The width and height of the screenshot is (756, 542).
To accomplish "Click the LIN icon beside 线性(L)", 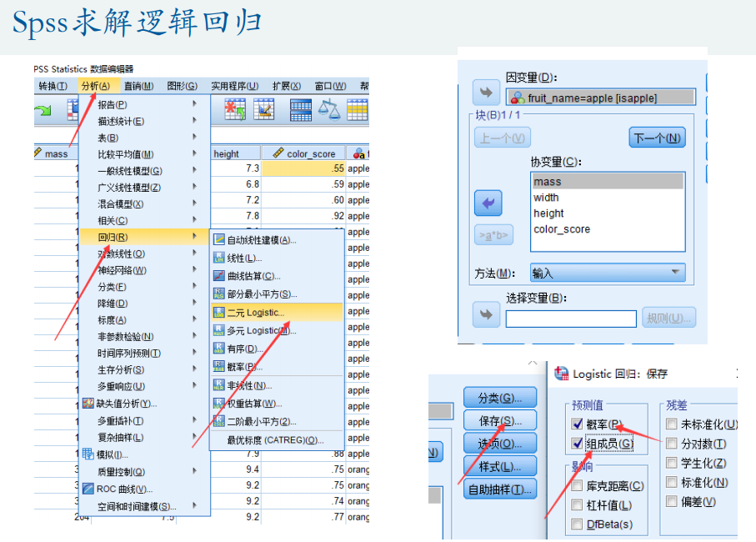I will [219, 258].
